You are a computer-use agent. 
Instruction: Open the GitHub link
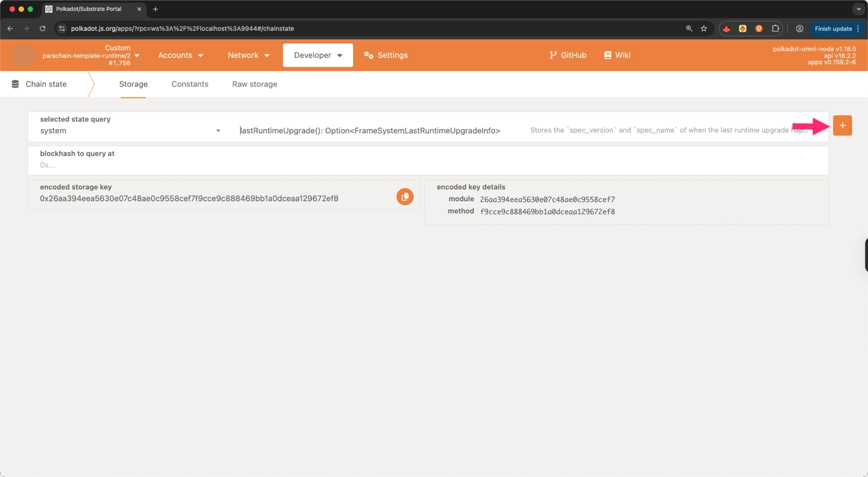pos(568,55)
